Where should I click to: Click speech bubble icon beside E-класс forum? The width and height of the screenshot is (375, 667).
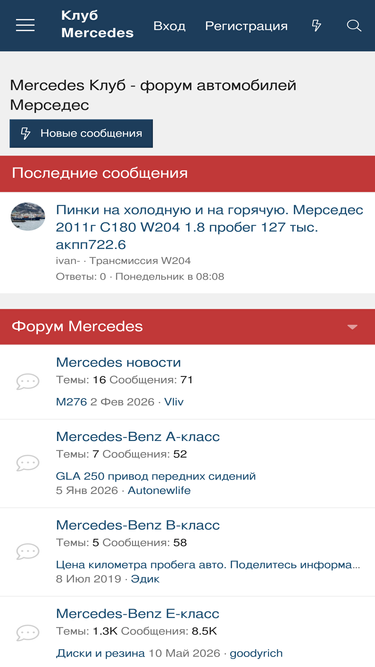[x=28, y=633]
